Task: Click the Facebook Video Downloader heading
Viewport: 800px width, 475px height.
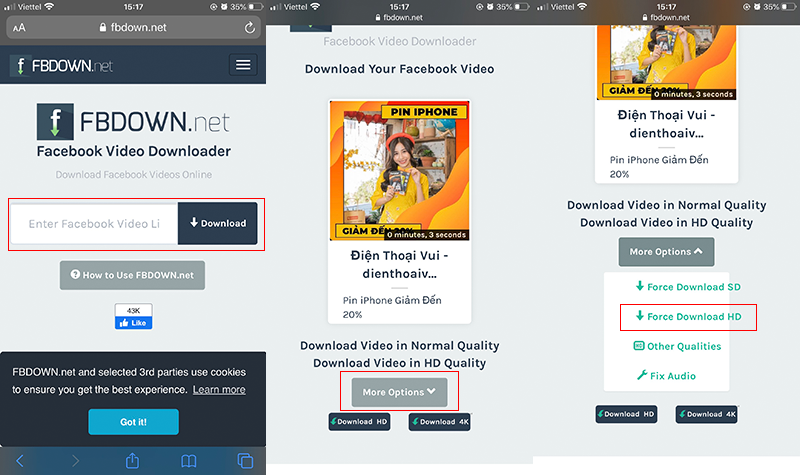Action: coord(134,151)
